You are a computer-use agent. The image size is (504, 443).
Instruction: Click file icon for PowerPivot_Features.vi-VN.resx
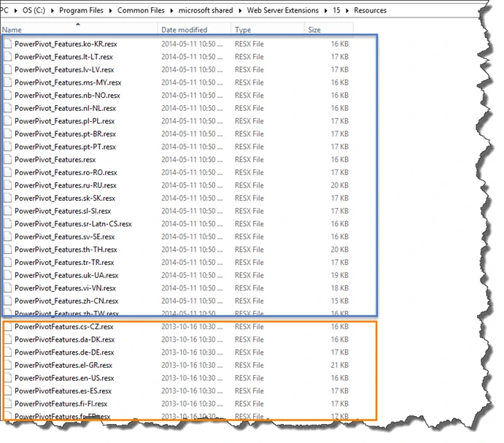click(x=8, y=288)
